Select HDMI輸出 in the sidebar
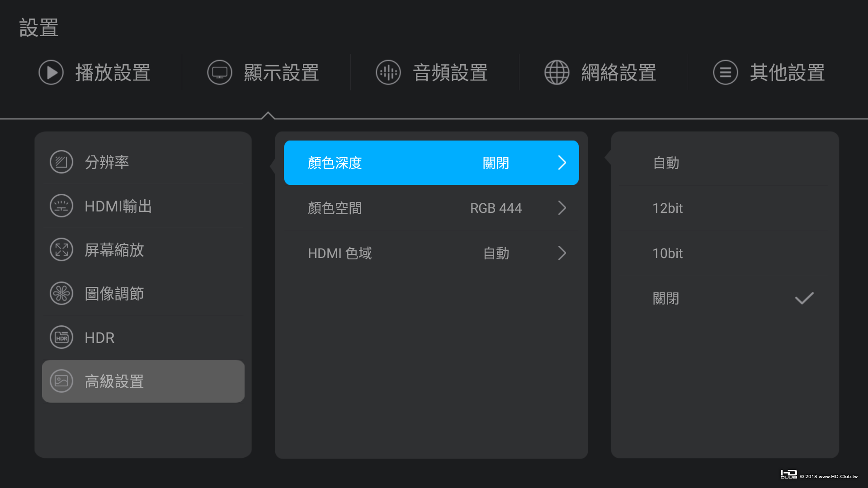The width and height of the screenshot is (868, 488). 143,206
